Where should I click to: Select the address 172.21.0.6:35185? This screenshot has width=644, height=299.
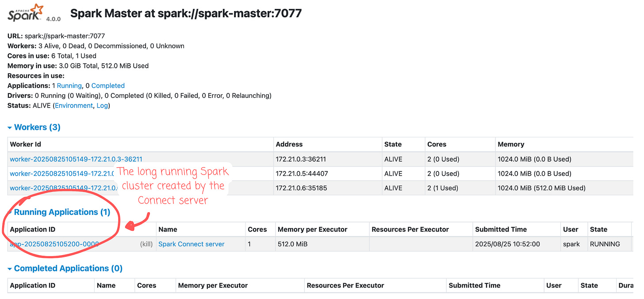click(301, 188)
